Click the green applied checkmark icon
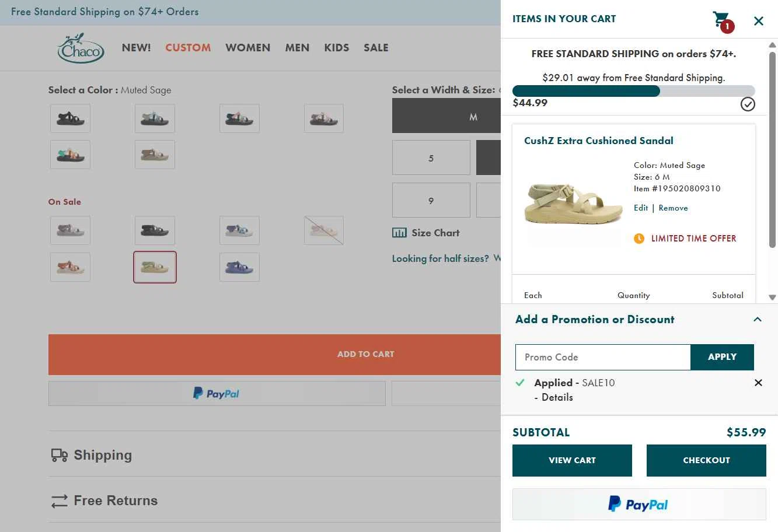Screen dimensions: 778x532 [x=520, y=383]
